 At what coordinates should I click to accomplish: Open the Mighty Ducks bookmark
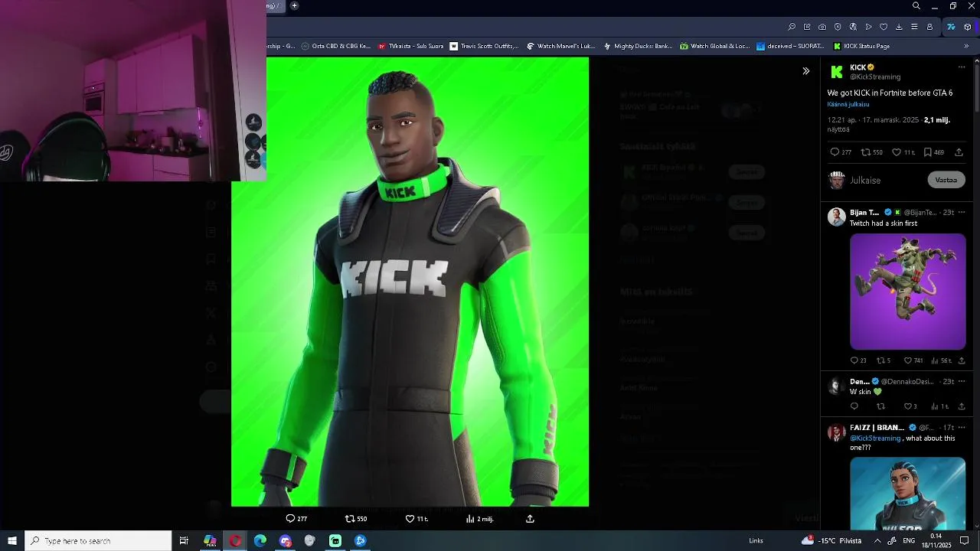click(x=638, y=46)
